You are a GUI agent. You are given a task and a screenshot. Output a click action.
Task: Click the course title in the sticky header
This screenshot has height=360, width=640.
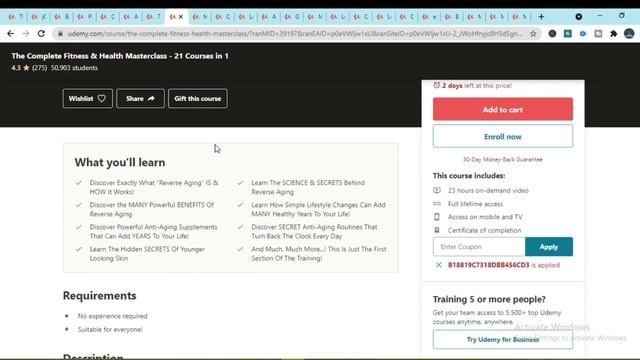click(x=120, y=56)
